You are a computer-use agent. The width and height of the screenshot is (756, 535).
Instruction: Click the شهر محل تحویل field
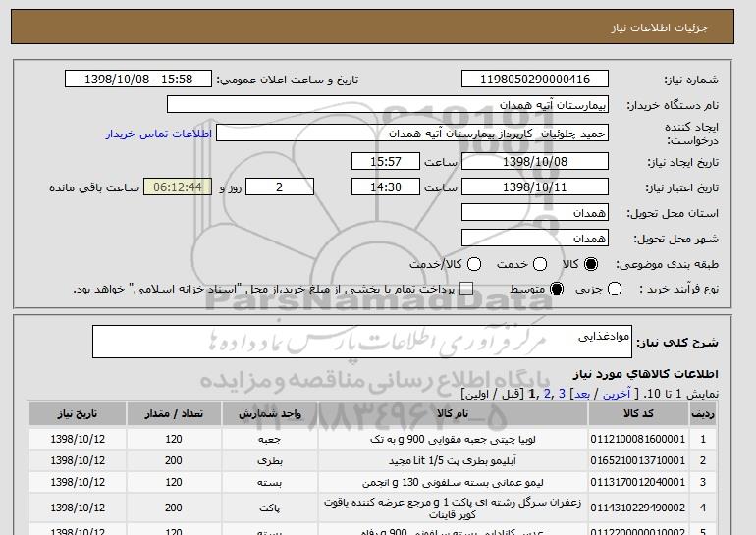click(x=535, y=239)
